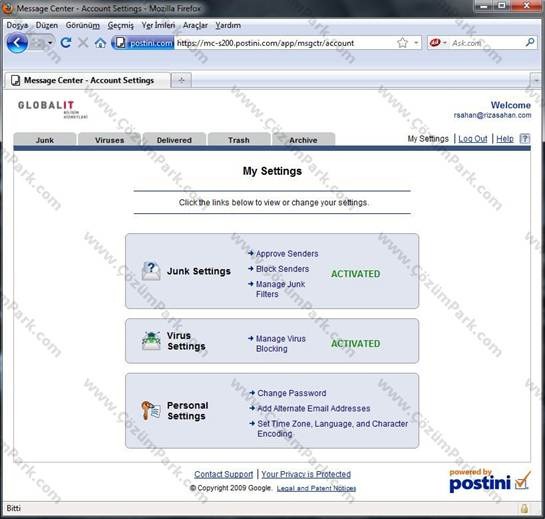Viewport: 545px width, 519px height.
Task: Open the Manage Virus Blocking link
Action: (x=280, y=343)
